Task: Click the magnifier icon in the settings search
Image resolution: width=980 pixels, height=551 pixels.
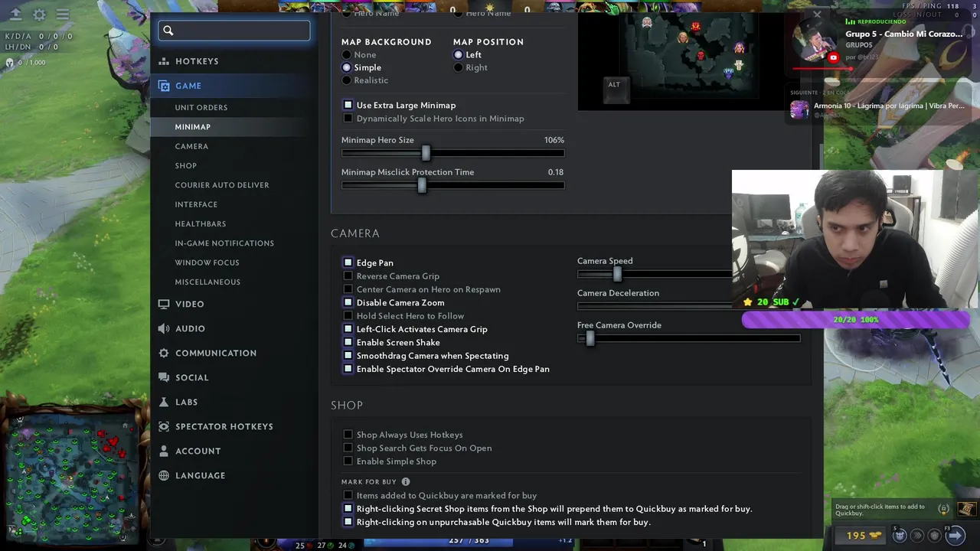Action: point(168,31)
